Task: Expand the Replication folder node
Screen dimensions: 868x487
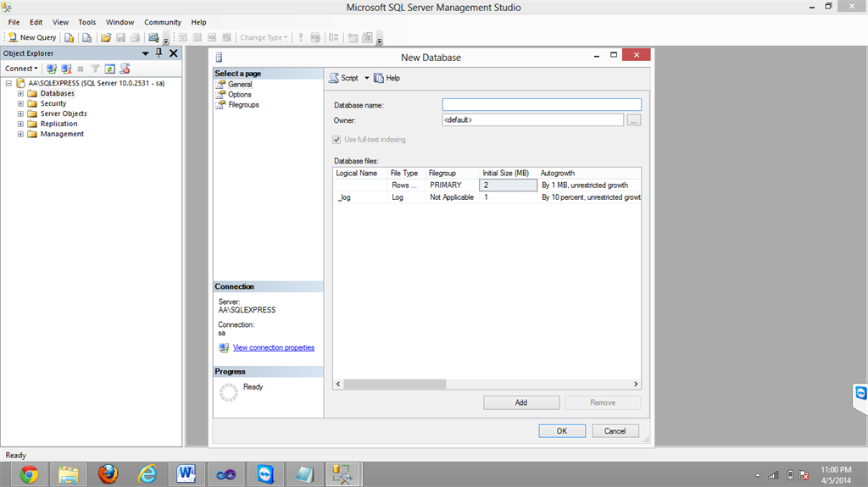Action: [x=20, y=124]
